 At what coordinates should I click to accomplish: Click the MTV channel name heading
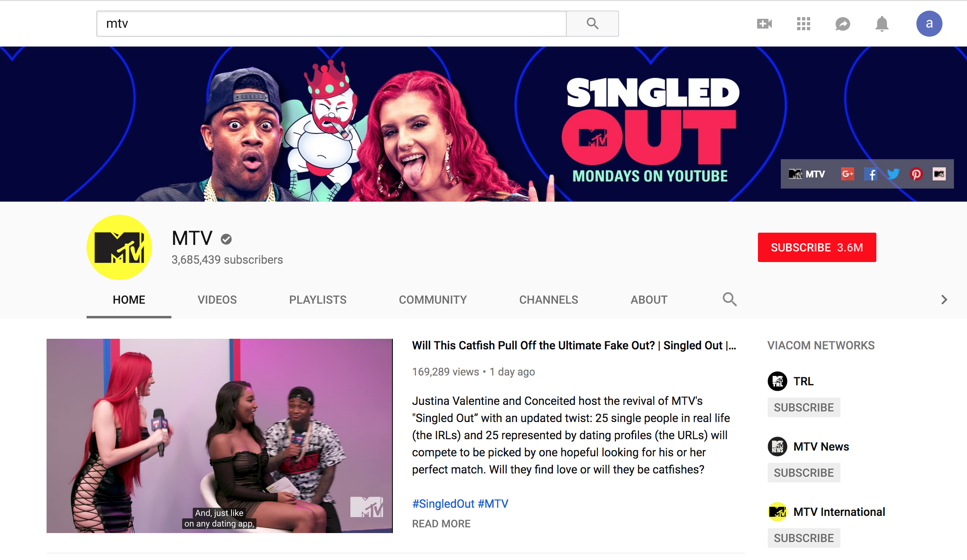tap(192, 238)
